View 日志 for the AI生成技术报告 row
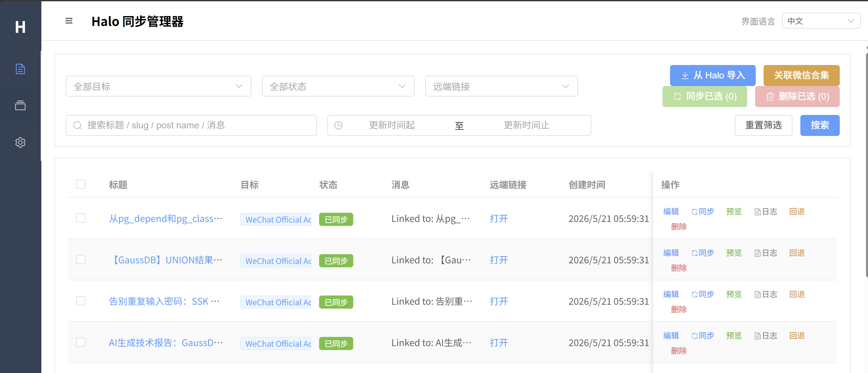Image resolution: width=868 pixels, height=373 pixels. click(x=766, y=336)
